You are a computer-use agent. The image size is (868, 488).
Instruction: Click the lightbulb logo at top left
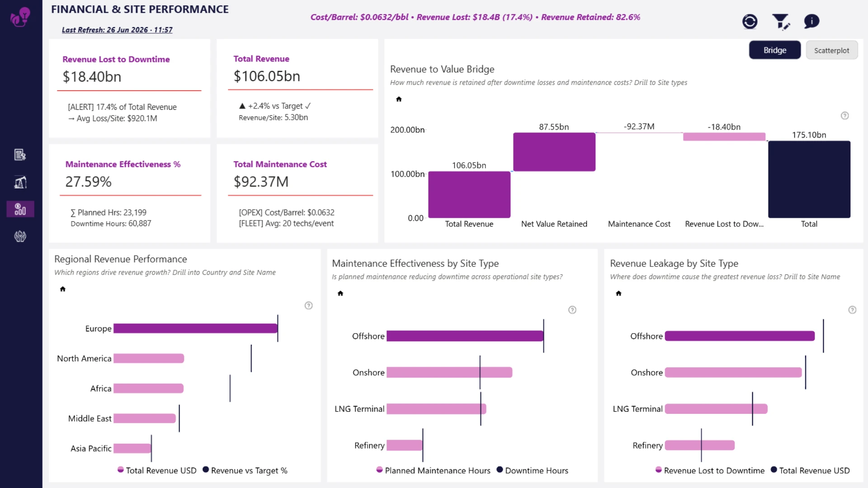click(20, 17)
